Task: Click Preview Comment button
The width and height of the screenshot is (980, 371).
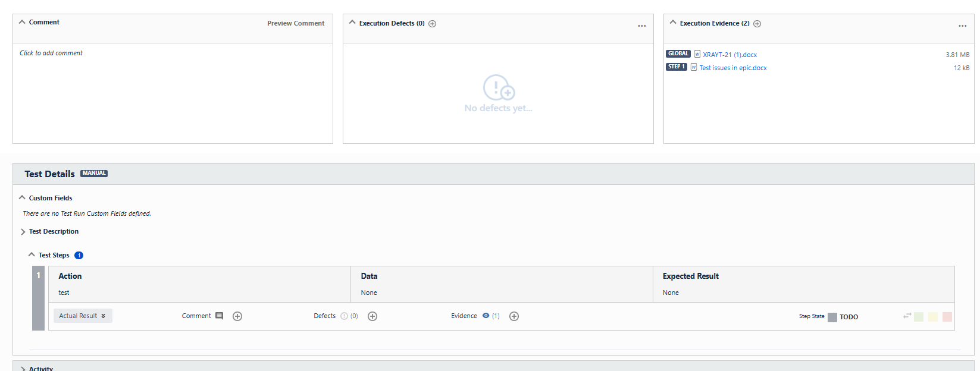Action: coord(296,23)
